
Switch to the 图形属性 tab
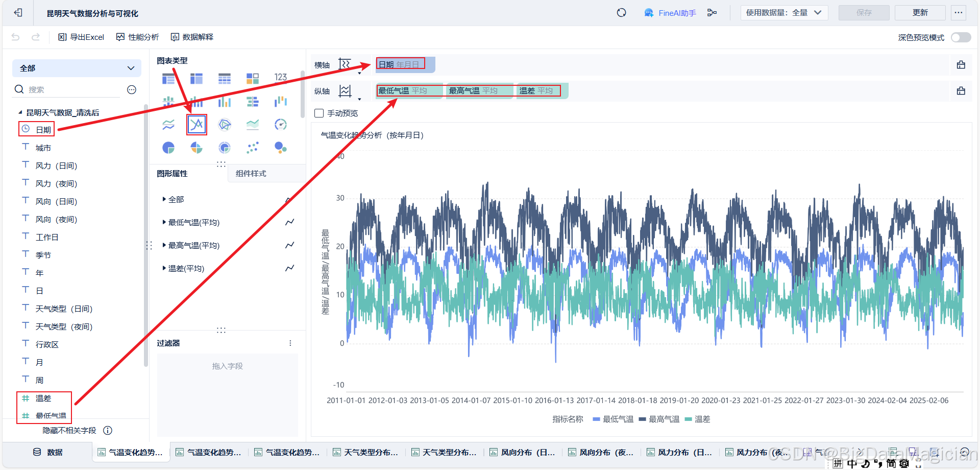(x=172, y=173)
